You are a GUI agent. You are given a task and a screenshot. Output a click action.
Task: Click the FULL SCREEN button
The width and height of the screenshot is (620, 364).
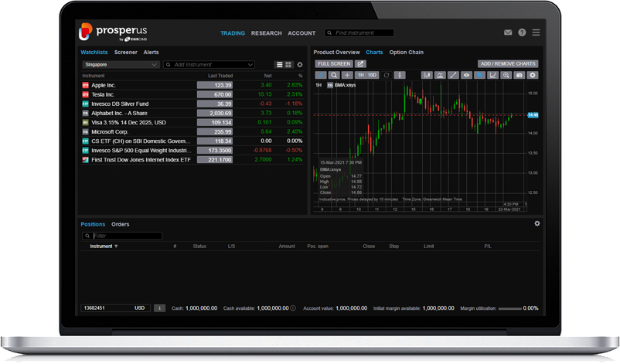coord(334,63)
